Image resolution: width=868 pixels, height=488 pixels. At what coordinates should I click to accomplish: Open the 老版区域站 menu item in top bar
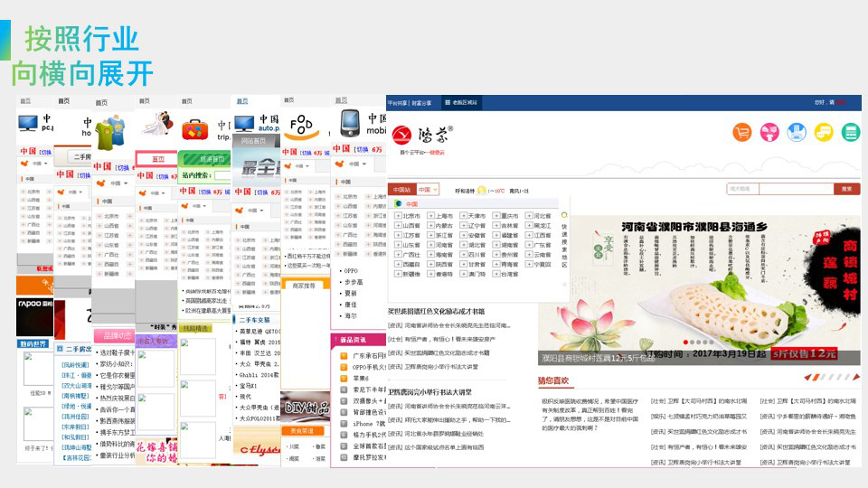pyautogui.click(x=463, y=102)
